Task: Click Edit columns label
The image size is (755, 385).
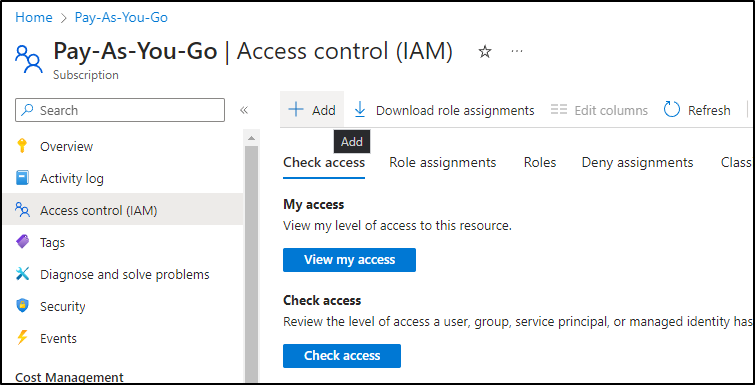Action: point(611,111)
